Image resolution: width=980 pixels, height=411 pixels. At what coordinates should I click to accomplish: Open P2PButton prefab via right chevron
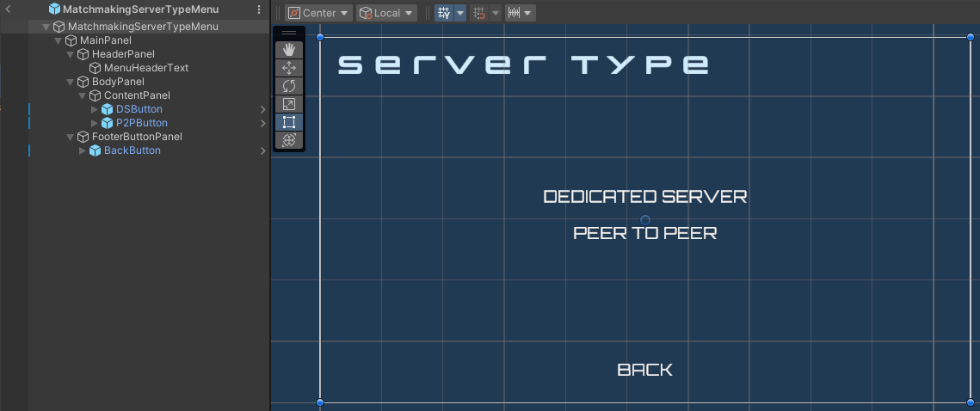(x=263, y=123)
